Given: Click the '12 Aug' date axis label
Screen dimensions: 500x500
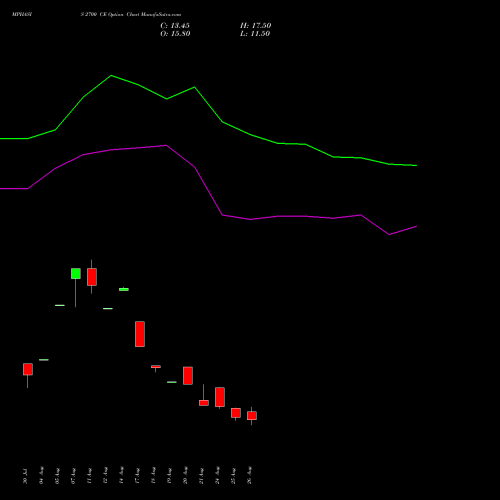Looking at the screenshot, I should click(x=105, y=476).
